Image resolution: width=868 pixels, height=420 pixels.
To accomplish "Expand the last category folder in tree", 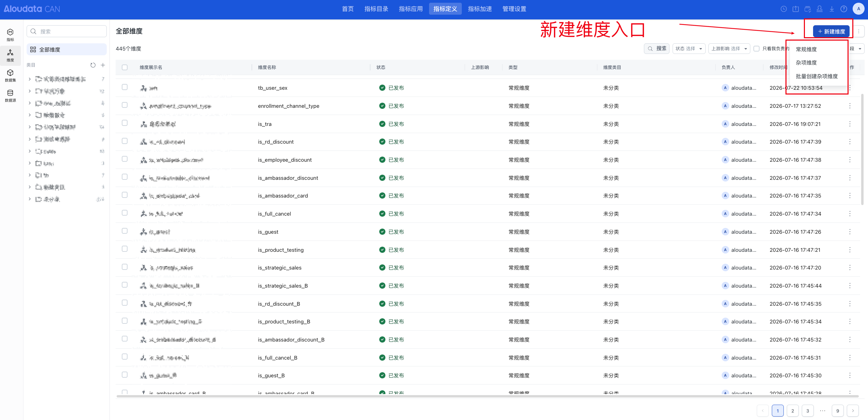I will pos(30,199).
